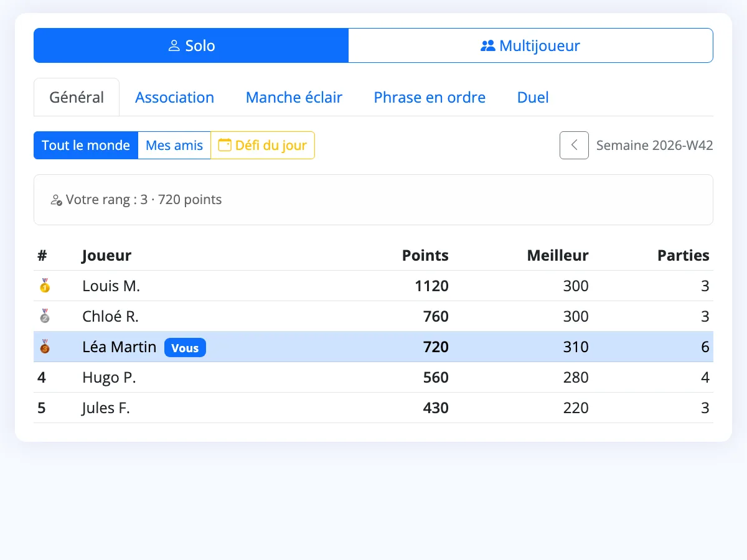Click the person icon beside Votre rang

click(x=56, y=200)
